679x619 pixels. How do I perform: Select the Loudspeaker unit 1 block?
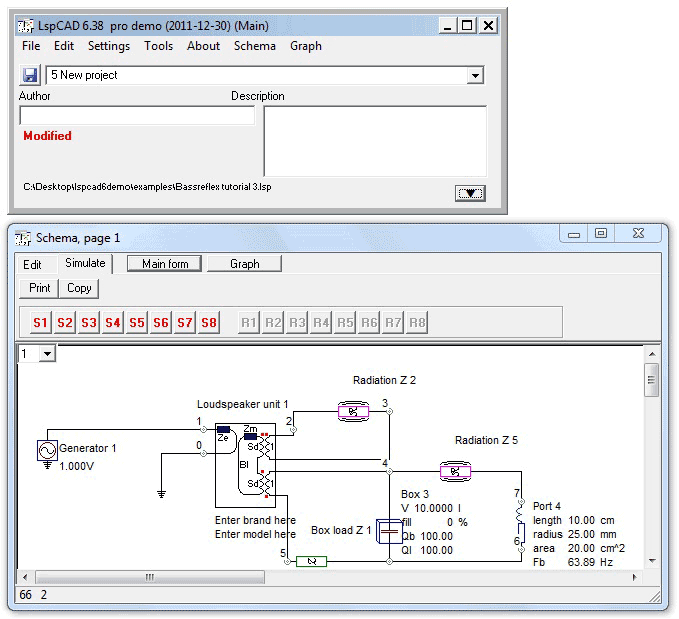pyautogui.click(x=245, y=465)
